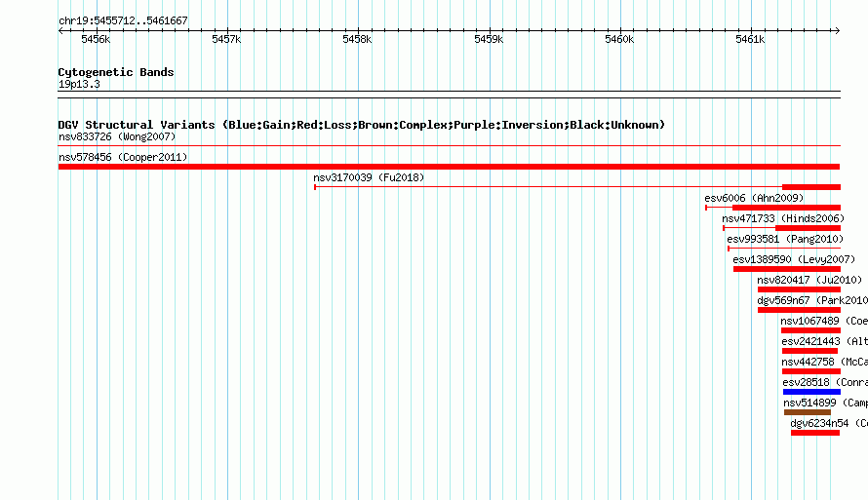Click the esv2421443 red bar
The height and width of the screenshot is (500, 868).
(809, 351)
